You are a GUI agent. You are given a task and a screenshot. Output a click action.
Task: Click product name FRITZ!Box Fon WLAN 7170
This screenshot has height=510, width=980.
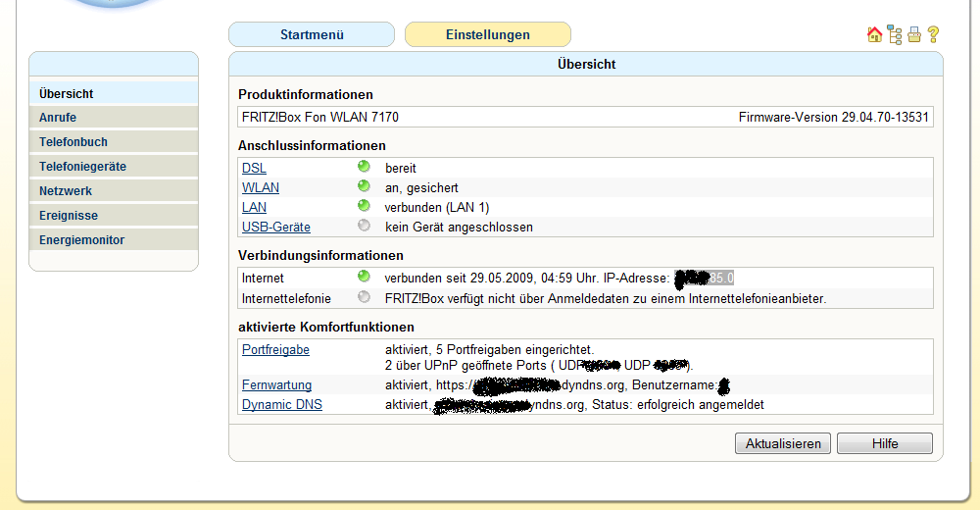[320, 117]
